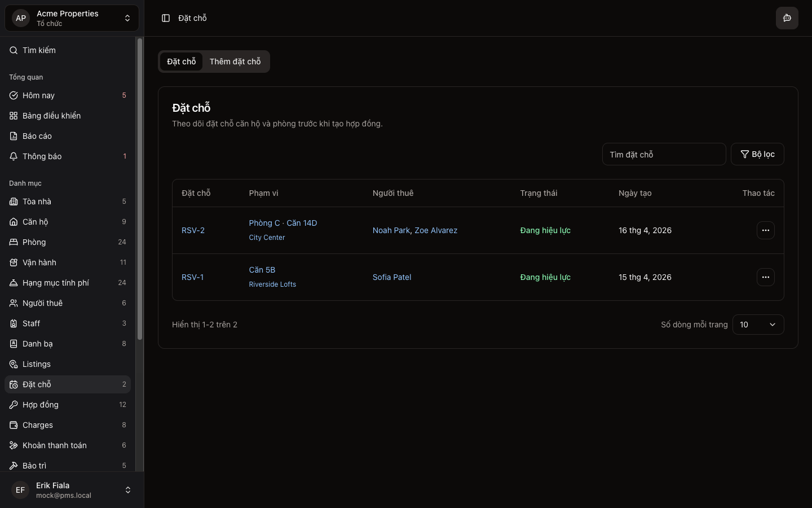
Task: Expand the rows per page dropdown
Action: tap(758, 325)
